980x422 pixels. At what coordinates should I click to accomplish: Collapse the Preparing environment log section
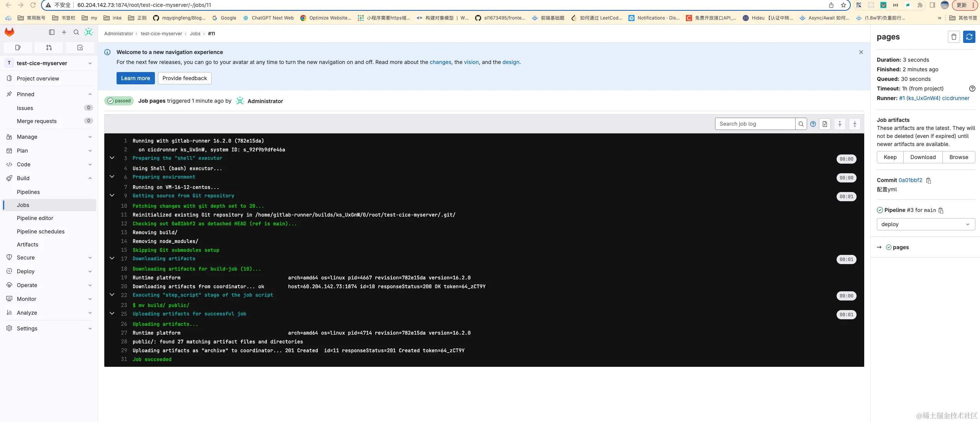tap(112, 177)
